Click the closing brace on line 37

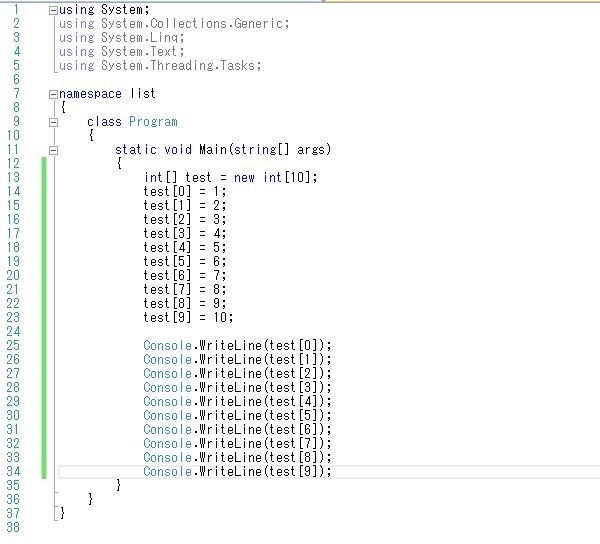(x=62, y=513)
